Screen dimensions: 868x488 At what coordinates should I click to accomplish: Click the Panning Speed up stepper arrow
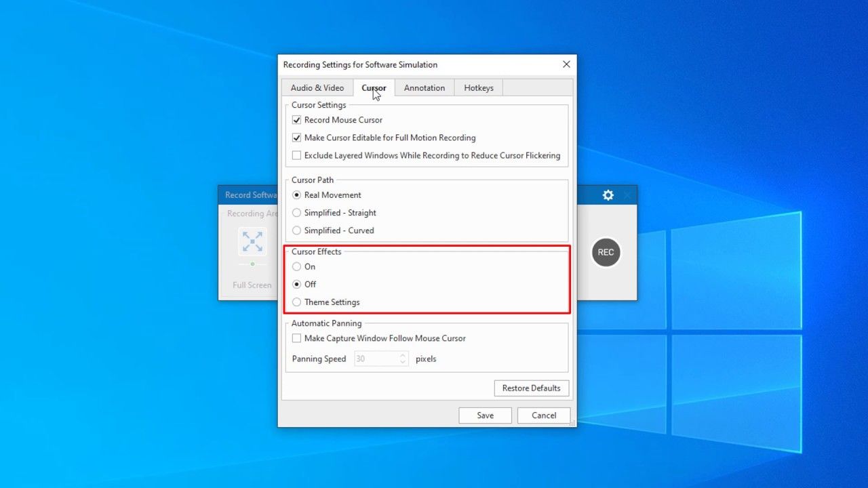coord(402,355)
